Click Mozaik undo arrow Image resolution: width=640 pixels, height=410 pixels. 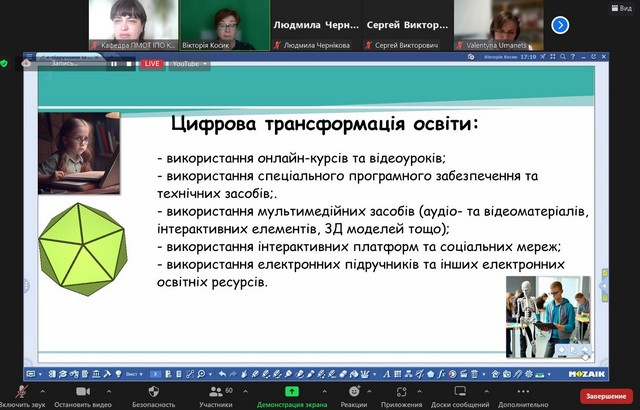[x=222, y=374]
